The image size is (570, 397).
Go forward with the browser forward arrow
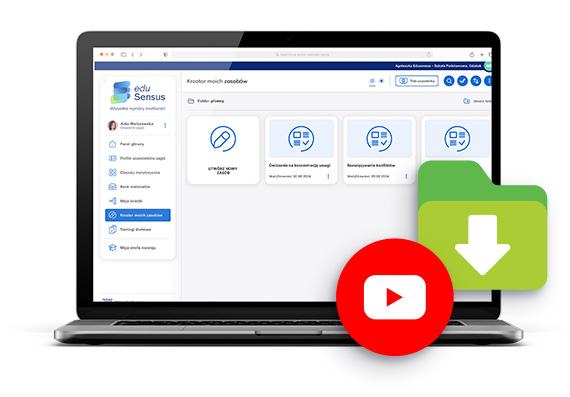coord(141,55)
